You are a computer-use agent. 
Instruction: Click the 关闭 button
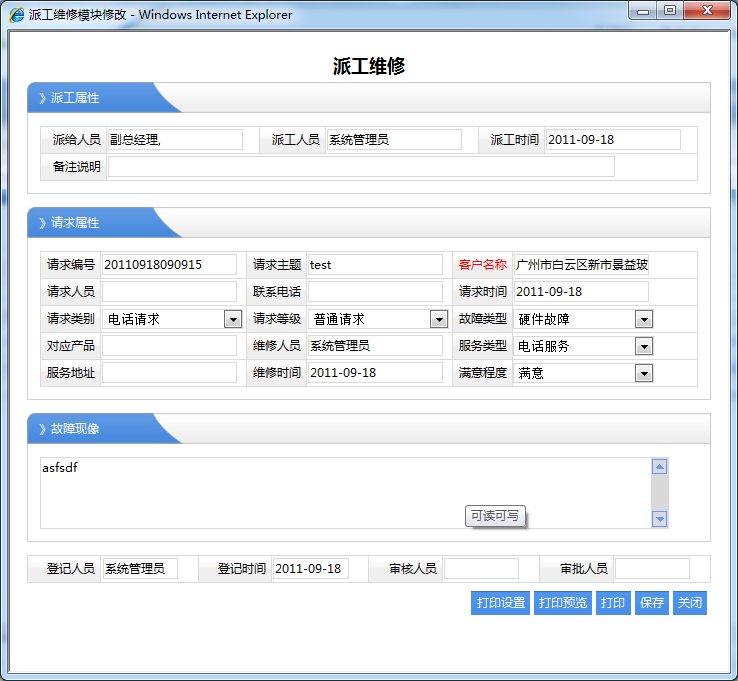point(689,603)
